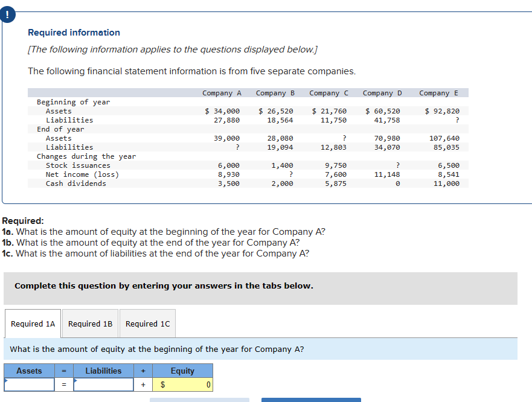Select Company C ending liabilities 12,803
The height and width of the screenshot is (402, 532).
pyautogui.click(x=334, y=147)
